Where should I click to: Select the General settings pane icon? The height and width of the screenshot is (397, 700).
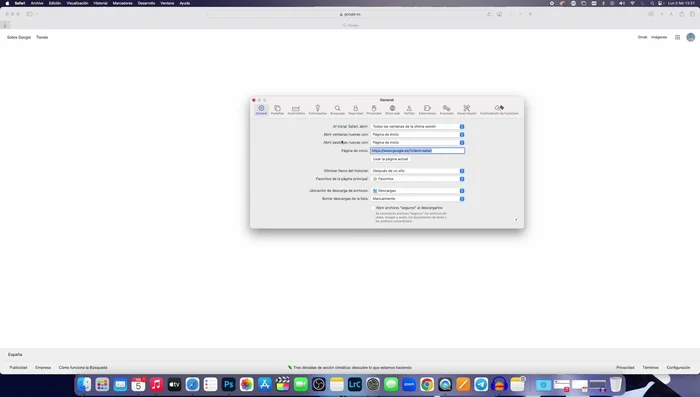pyautogui.click(x=261, y=110)
